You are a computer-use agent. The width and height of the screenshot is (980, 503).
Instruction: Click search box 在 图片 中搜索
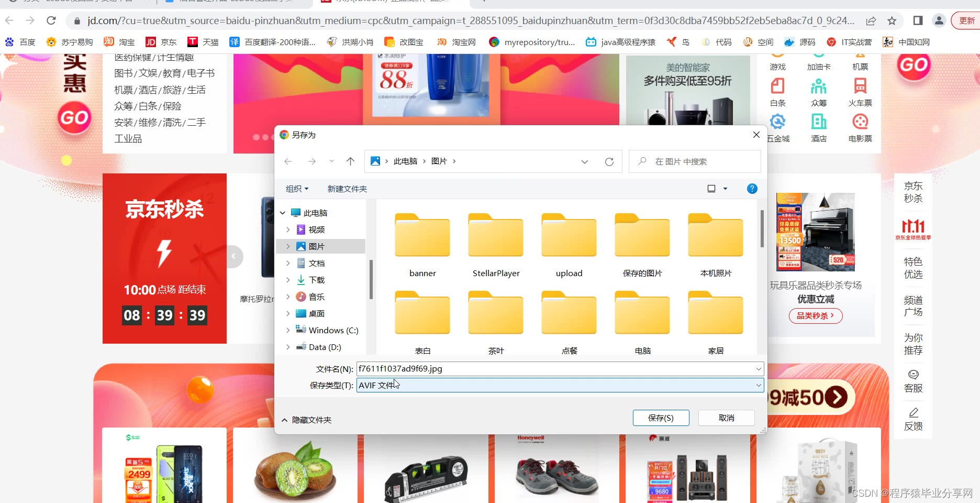(x=695, y=161)
